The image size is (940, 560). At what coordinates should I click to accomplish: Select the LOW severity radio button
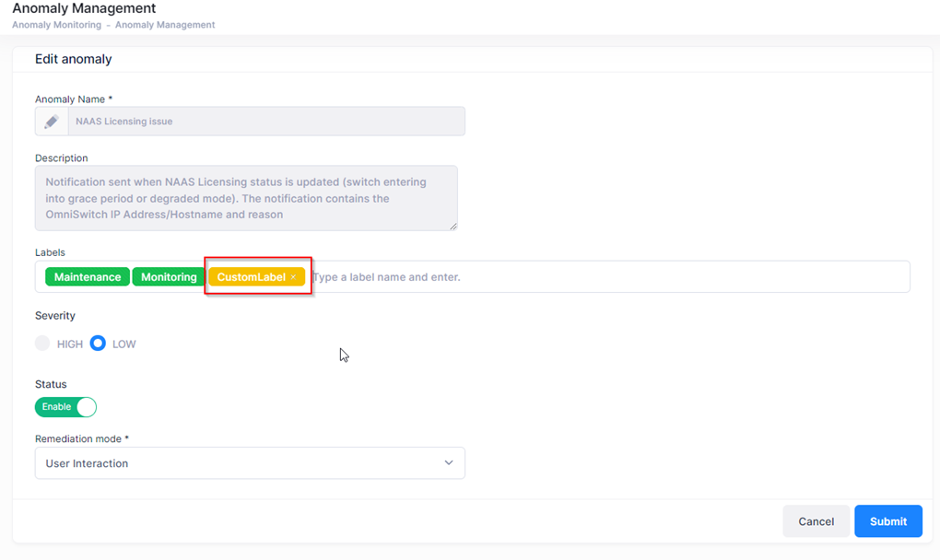98,344
